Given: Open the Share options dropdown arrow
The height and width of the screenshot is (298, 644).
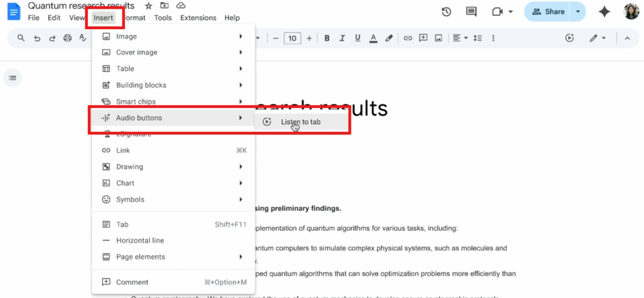Looking at the screenshot, I should (578, 12).
